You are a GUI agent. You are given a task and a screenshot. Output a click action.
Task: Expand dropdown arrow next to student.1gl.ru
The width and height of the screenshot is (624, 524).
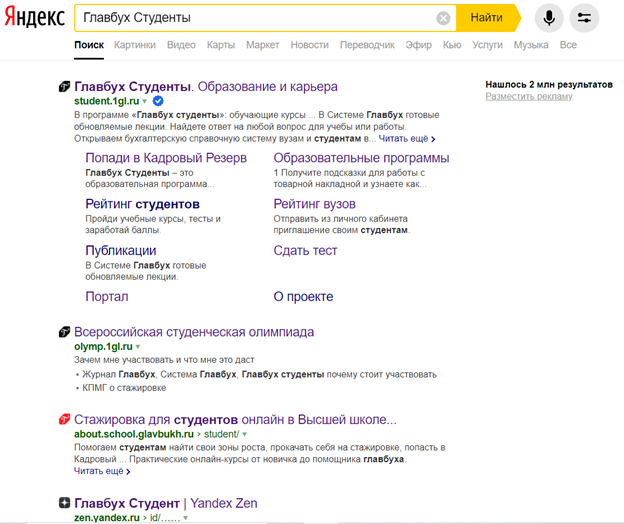(x=145, y=101)
